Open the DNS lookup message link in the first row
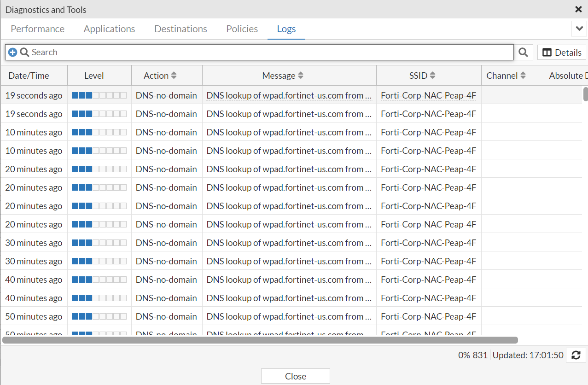The width and height of the screenshot is (588, 385). (x=289, y=95)
